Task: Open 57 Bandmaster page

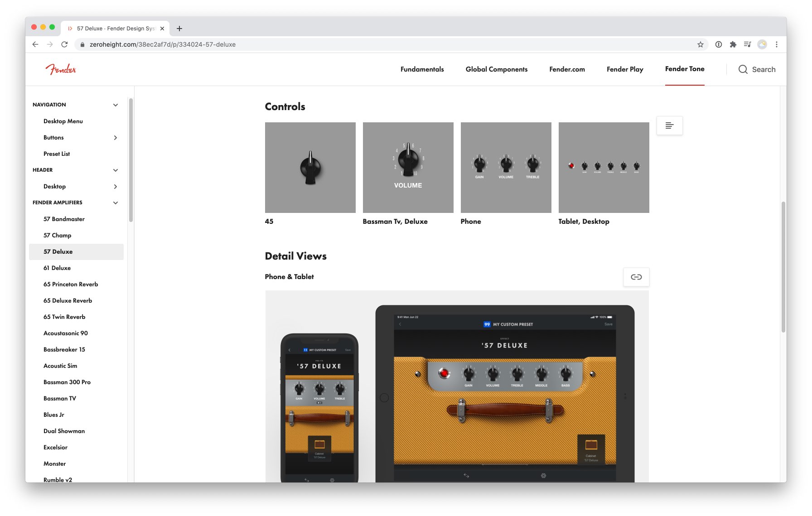Action: pos(64,219)
